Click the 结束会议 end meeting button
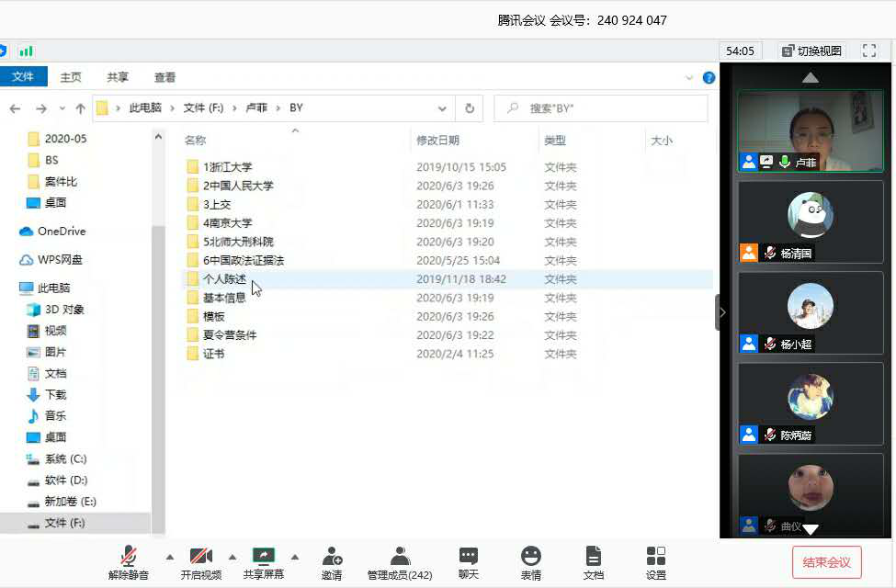This screenshot has width=896, height=588. (x=826, y=562)
